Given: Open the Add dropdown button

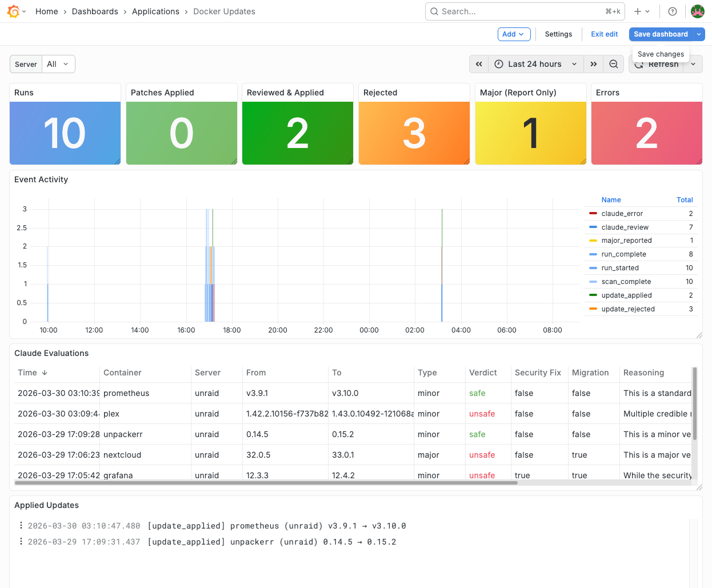Looking at the screenshot, I should [x=514, y=34].
